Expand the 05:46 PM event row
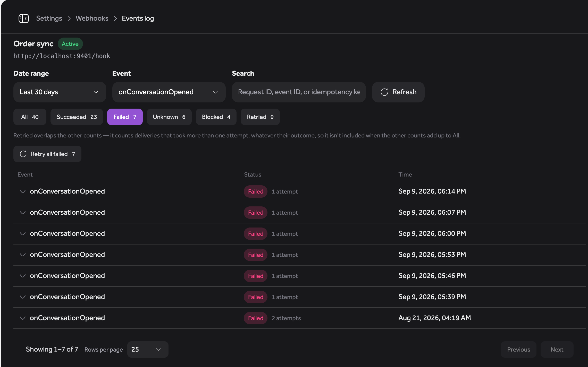The height and width of the screenshot is (367, 588). 23,276
